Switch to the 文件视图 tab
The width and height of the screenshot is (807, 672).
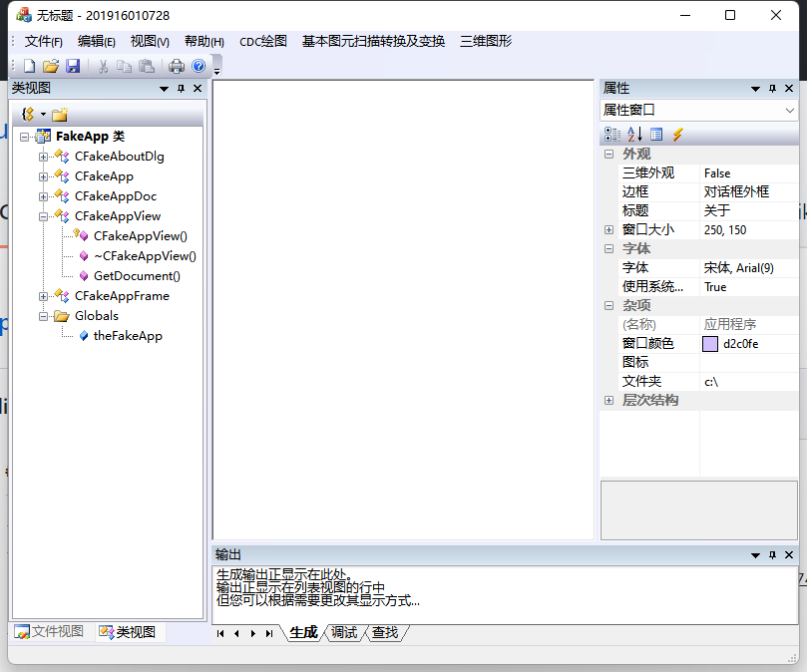click(48, 631)
